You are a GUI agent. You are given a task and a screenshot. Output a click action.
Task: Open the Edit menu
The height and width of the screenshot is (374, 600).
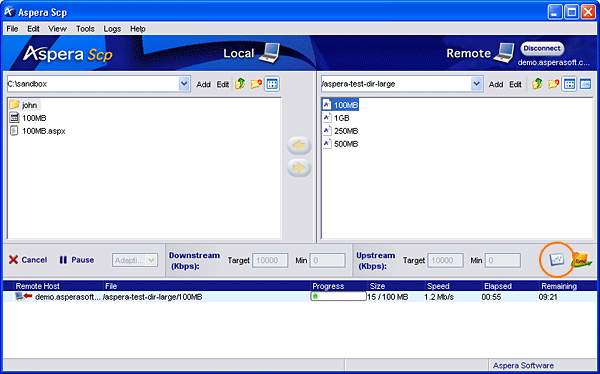click(33, 29)
